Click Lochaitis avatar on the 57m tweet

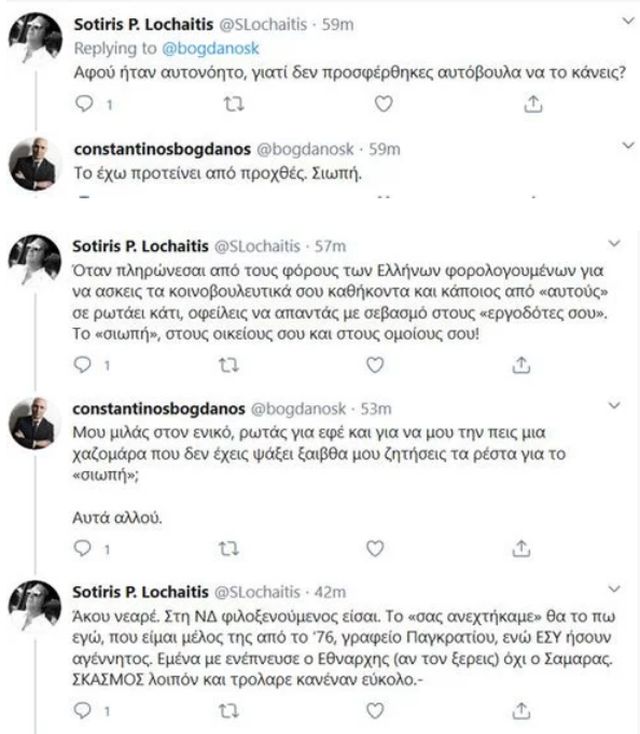point(39,258)
